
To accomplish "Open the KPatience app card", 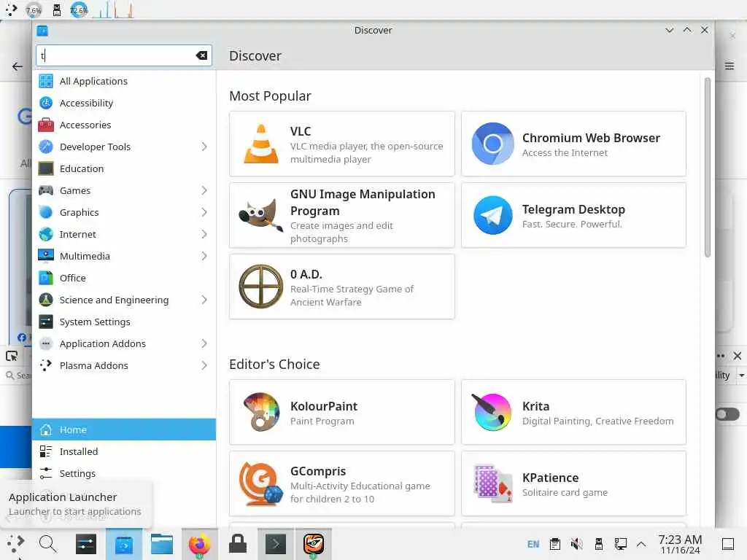I will click(573, 484).
